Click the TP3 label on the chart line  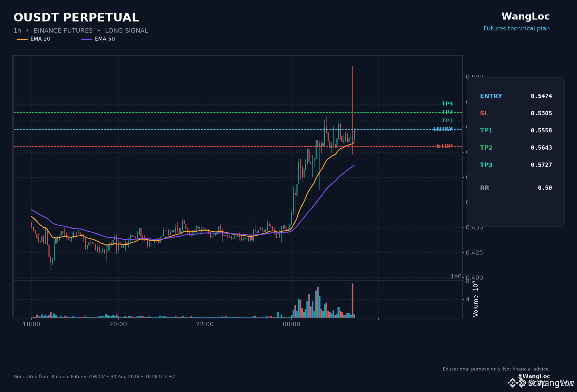[447, 104]
